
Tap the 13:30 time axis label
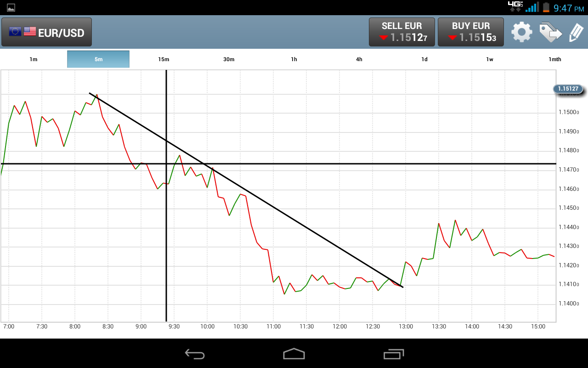pyautogui.click(x=439, y=327)
